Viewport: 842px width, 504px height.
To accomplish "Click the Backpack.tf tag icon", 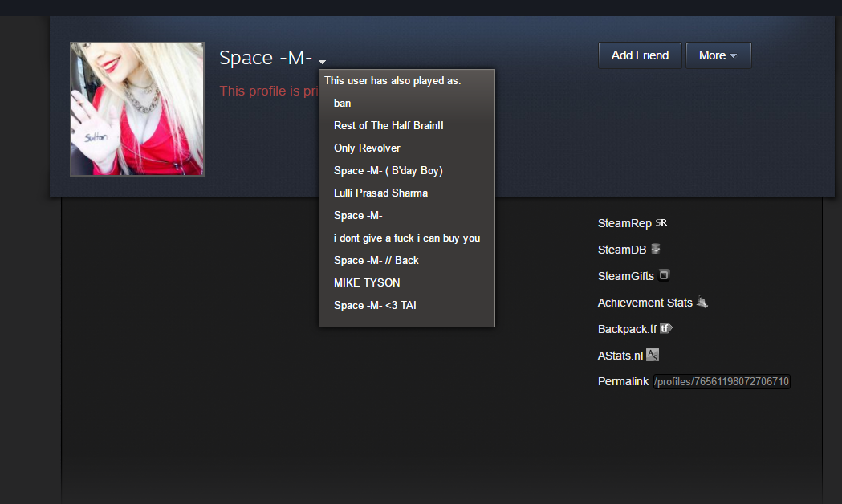I will [666, 328].
